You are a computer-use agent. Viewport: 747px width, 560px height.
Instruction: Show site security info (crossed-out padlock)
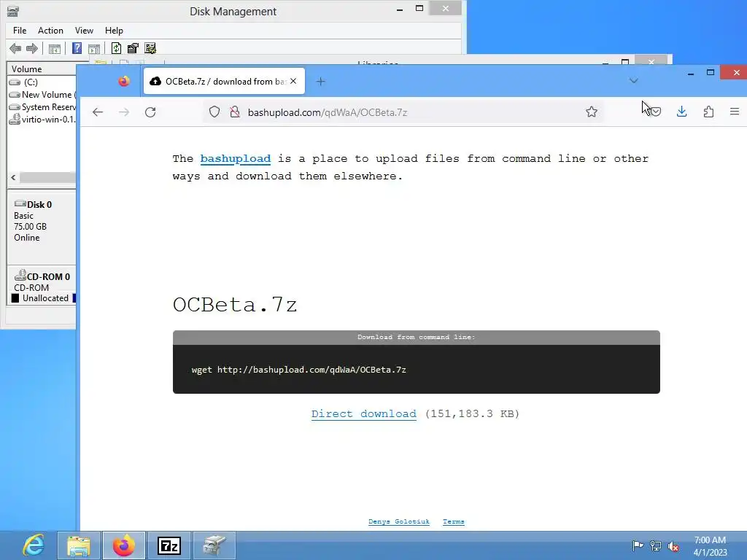coord(235,112)
